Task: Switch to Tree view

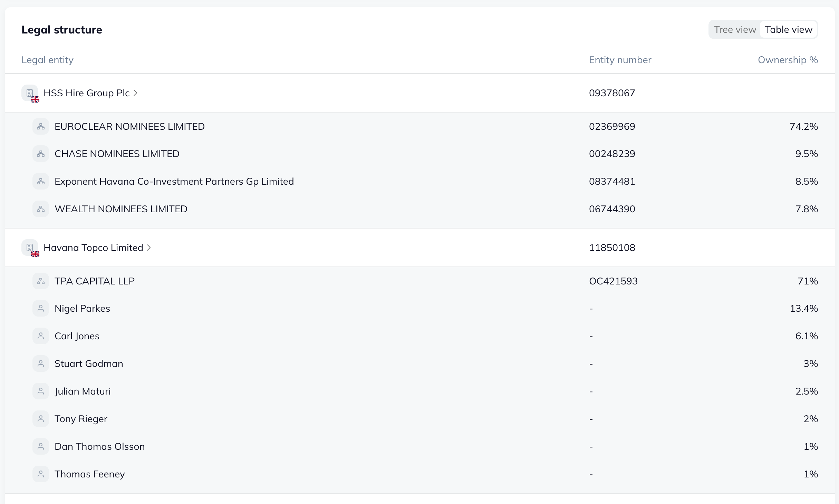Action: coord(735,30)
